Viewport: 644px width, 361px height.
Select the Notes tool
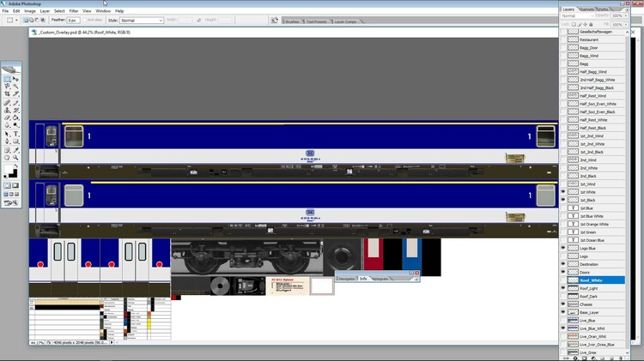coord(7,150)
